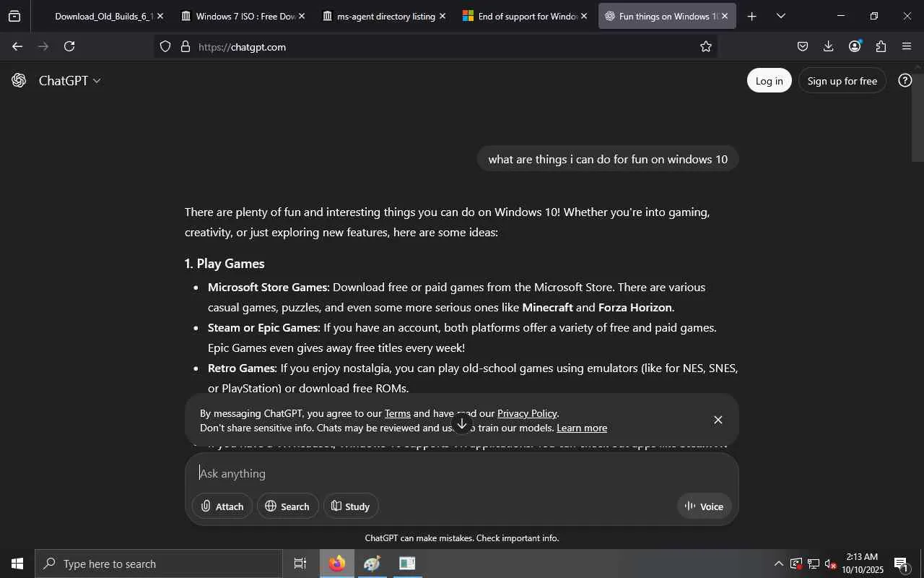
Task: Click the scroll to bottom arrow
Action: coord(463,424)
